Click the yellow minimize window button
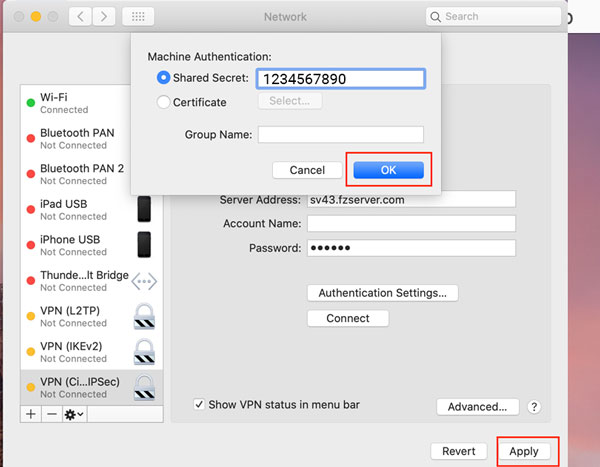The width and height of the screenshot is (600, 467). (36, 16)
